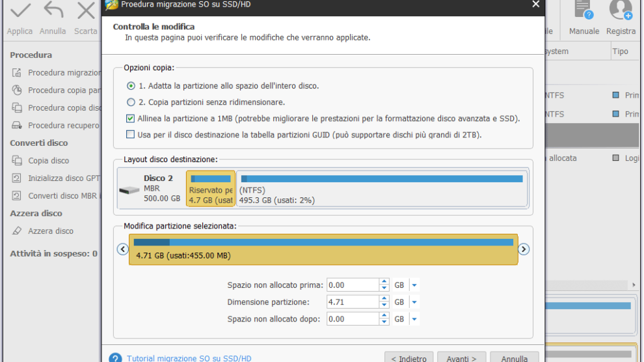Click the Inizializza disco GPT icon

[x=17, y=178]
